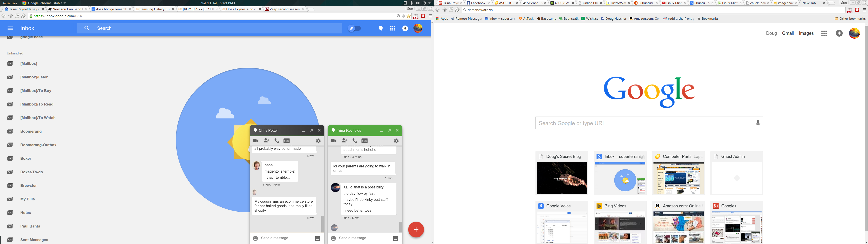Open Wishlist bookmark

coord(590,19)
